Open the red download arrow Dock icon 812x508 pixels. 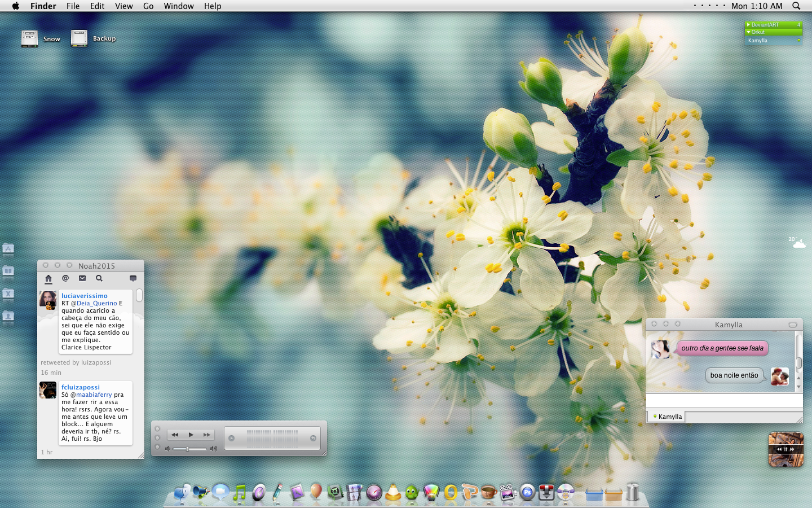(x=546, y=493)
